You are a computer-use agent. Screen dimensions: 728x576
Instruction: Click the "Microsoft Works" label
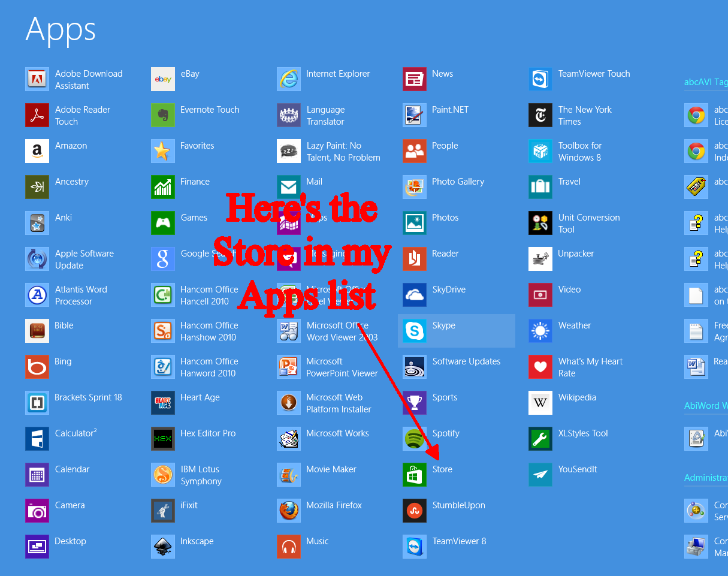(x=337, y=433)
